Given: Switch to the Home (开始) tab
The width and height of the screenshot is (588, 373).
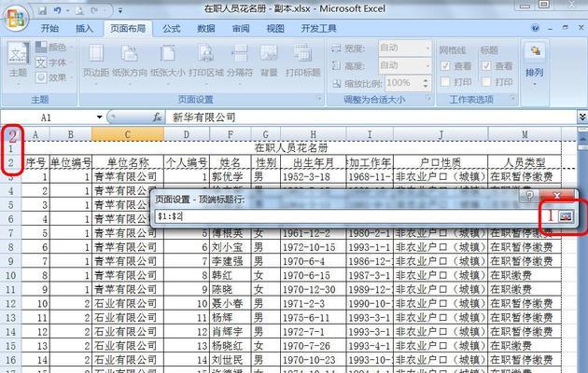Looking at the screenshot, I should (49, 29).
